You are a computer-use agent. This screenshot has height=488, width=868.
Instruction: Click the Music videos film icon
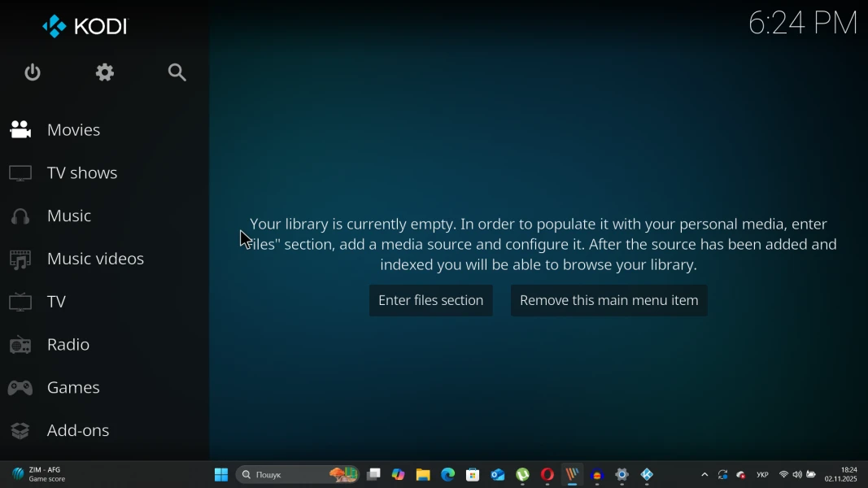[x=20, y=259]
